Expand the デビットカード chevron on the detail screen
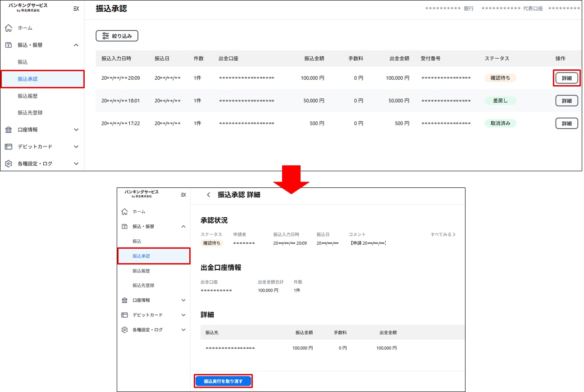This screenshot has width=584, height=392. (183, 315)
